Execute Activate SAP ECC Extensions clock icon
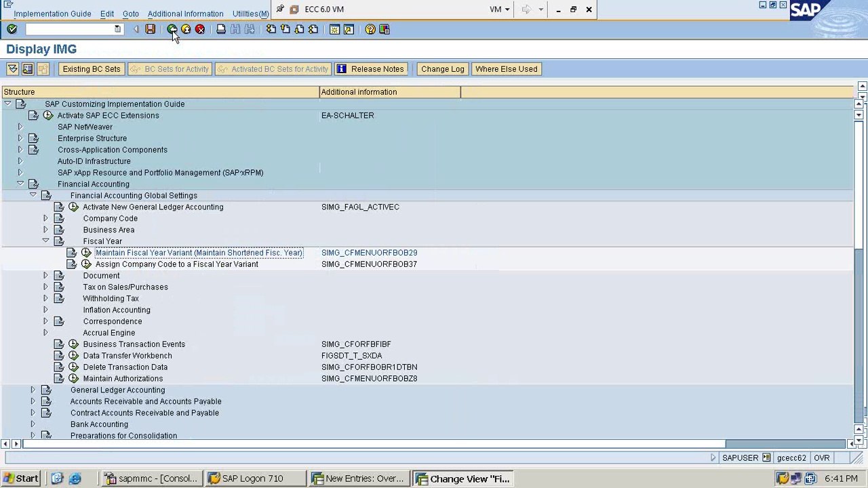 48,115
